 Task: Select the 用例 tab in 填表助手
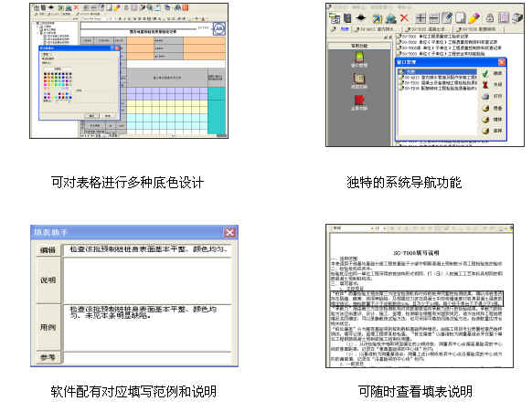pyautogui.click(x=48, y=327)
